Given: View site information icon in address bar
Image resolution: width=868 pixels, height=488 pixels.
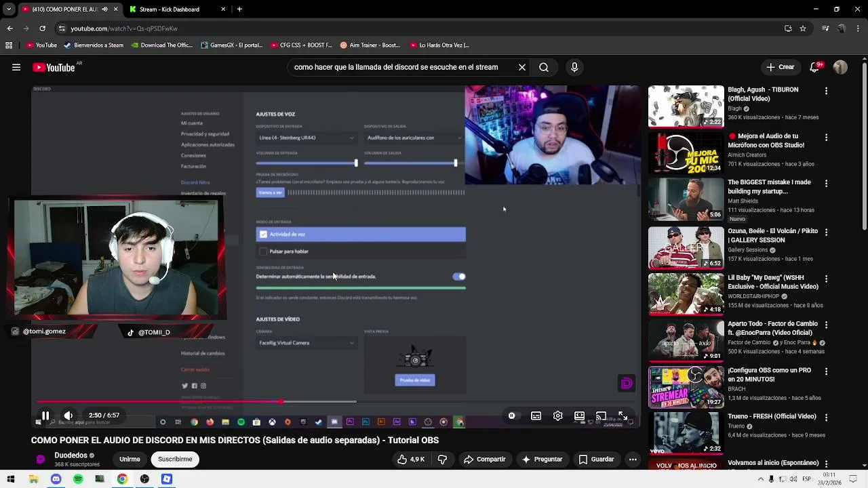Looking at the screenshot, I should click(62, 28).
